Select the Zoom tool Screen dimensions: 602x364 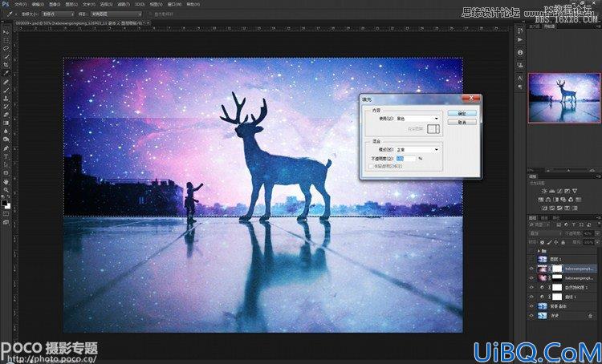coord(7,190)
